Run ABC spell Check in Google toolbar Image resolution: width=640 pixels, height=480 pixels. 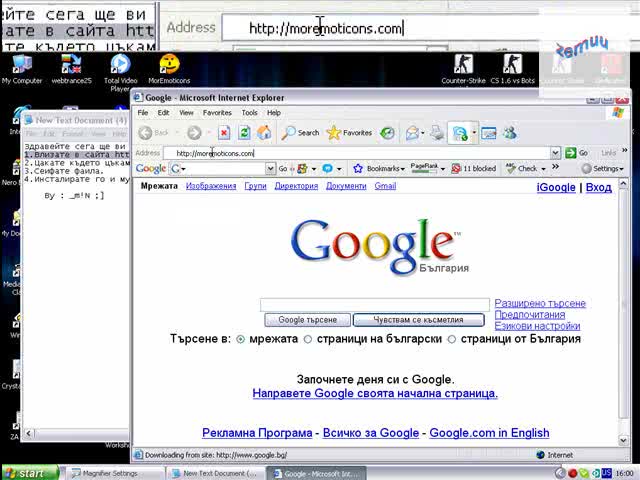[521, 168]
